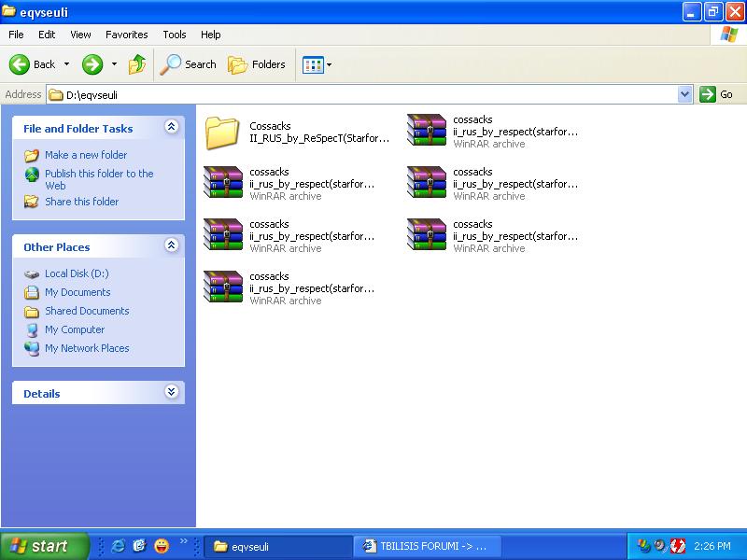The height and width of the screenshot is (560, 747).
Task: Open the Search pane from toolbar
Action: 189,64
